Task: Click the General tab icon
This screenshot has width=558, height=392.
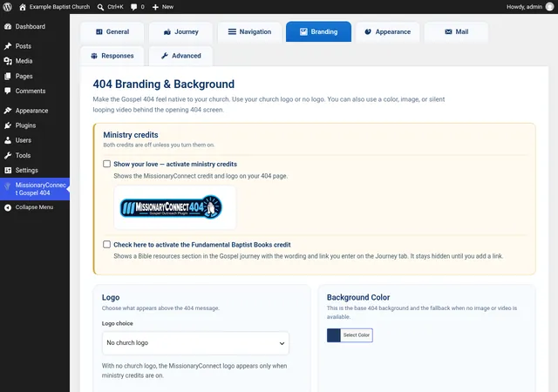Action: 99,31
